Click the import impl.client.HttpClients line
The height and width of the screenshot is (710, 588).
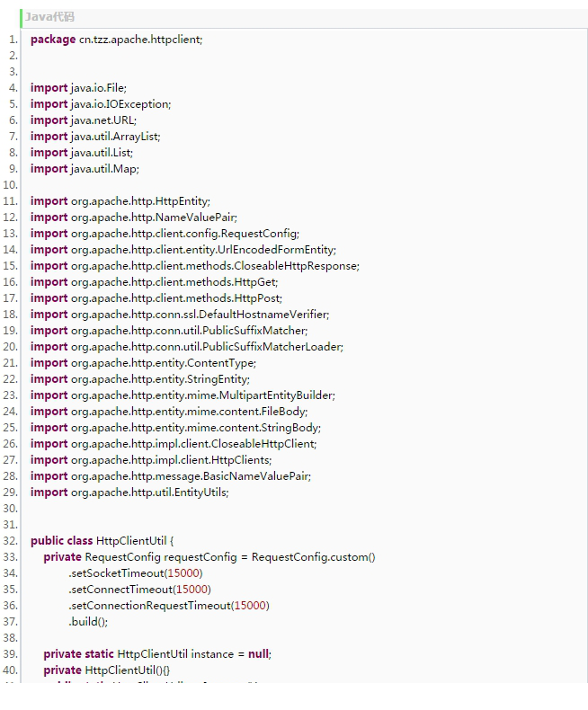click(x=151, y=460)
